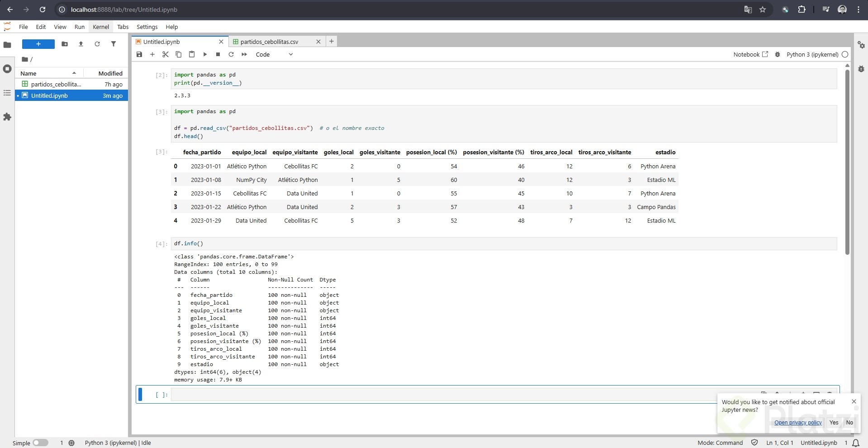This screenshot has height=448, width=868.
Task: Cut the selected cell with scissors icon
Action: click(x=166, y=54)
